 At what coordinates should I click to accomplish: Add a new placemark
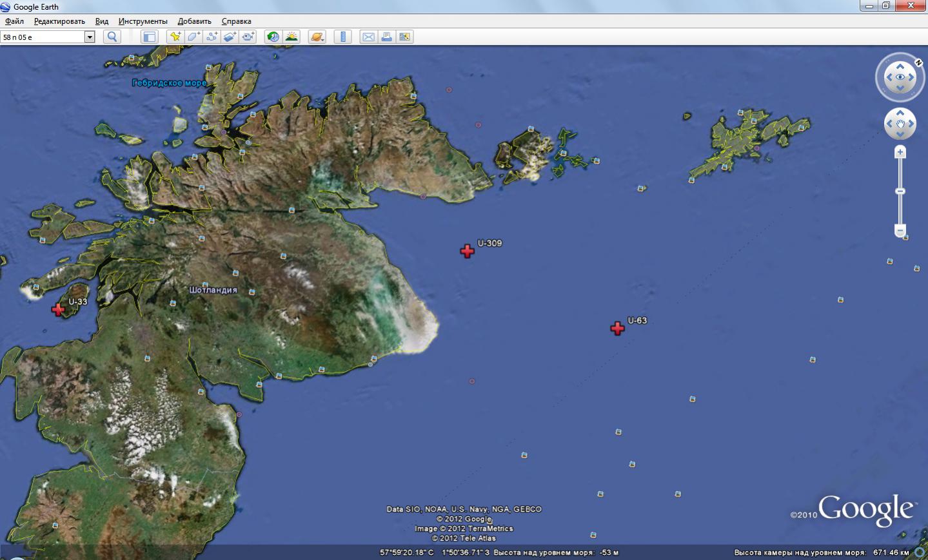(x=175, y=37)
